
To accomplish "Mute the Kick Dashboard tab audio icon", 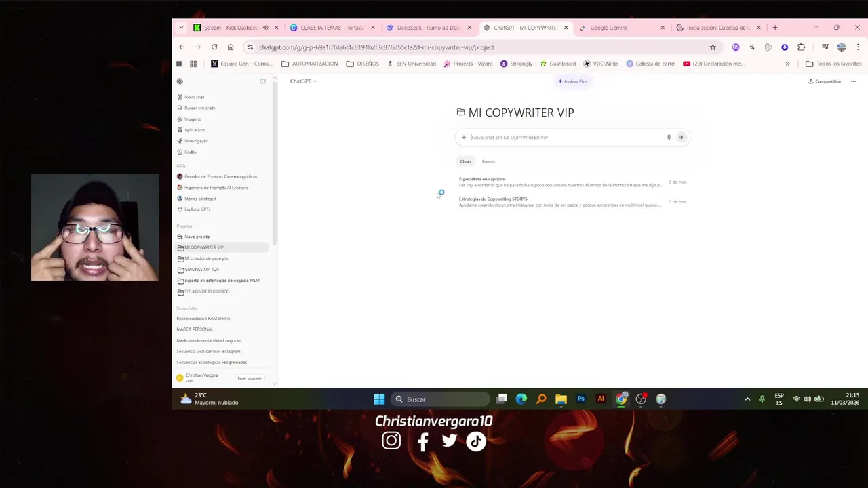I will tap(266, 28).
